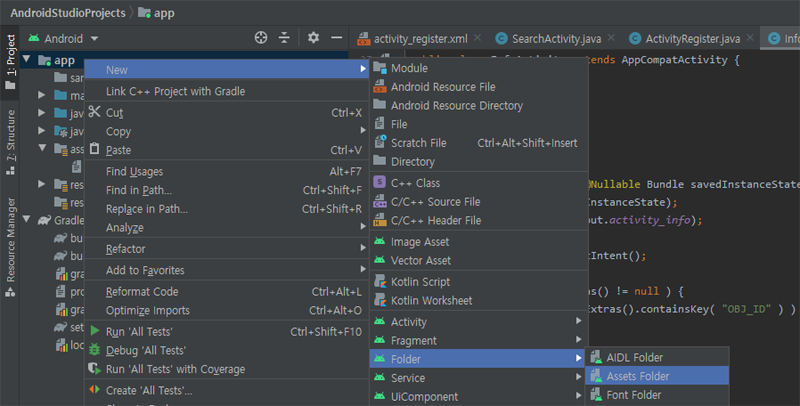Choose Paste in the context menu
The width and height of the screenshot is (800, 406).
pyautogui.click(x=227, y=150)
